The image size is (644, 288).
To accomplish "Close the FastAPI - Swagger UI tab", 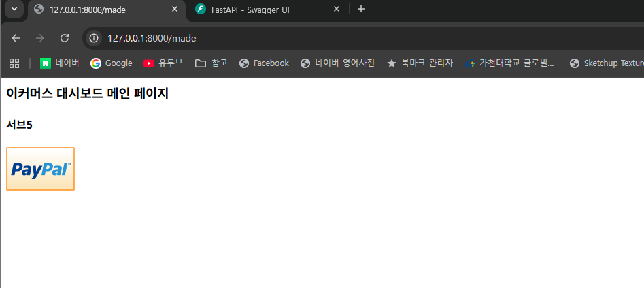I will click(337, 9).
